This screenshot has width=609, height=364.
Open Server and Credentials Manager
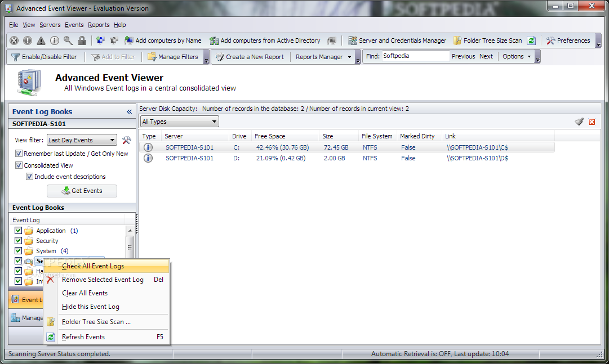tap(397, 41)
